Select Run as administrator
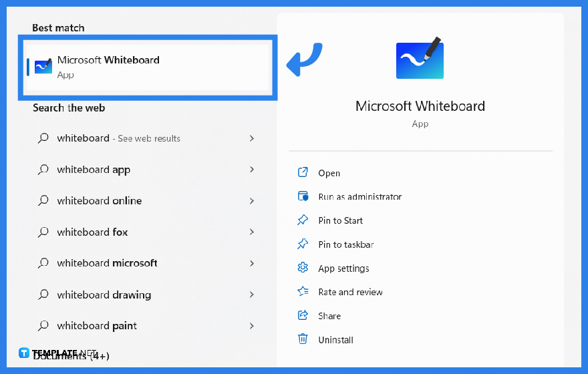Viewport: 588px width, 374px height. pos(359,197)
